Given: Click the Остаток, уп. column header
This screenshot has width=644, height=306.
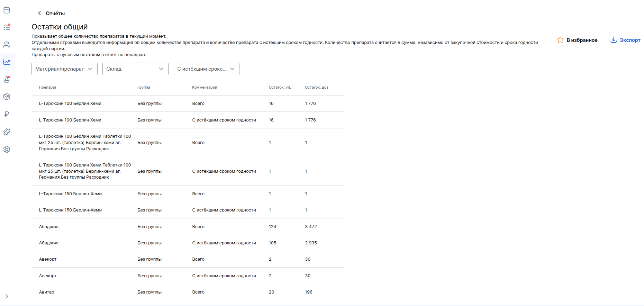Looking at the screenshot, I should tap(280, 87).
